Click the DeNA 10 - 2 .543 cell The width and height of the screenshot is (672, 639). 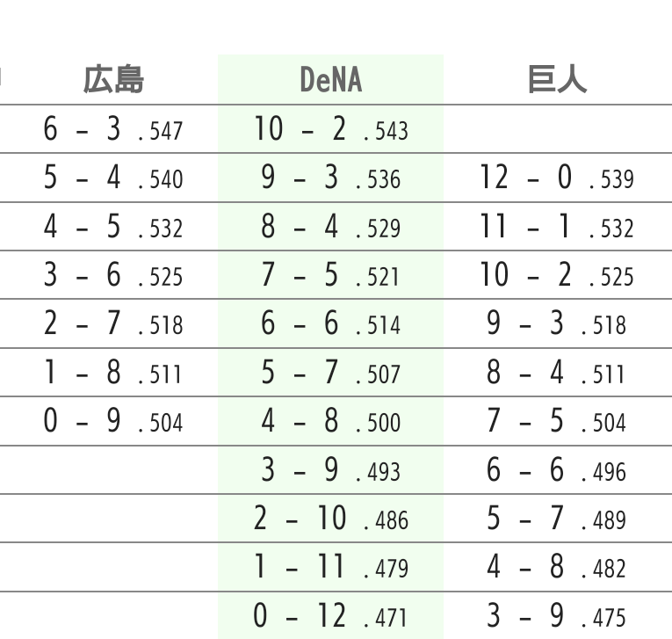pos(331,129)
